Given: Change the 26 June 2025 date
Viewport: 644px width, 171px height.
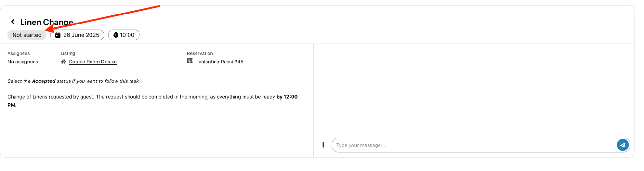Looking at the screenshot, I should pos(81,35).
